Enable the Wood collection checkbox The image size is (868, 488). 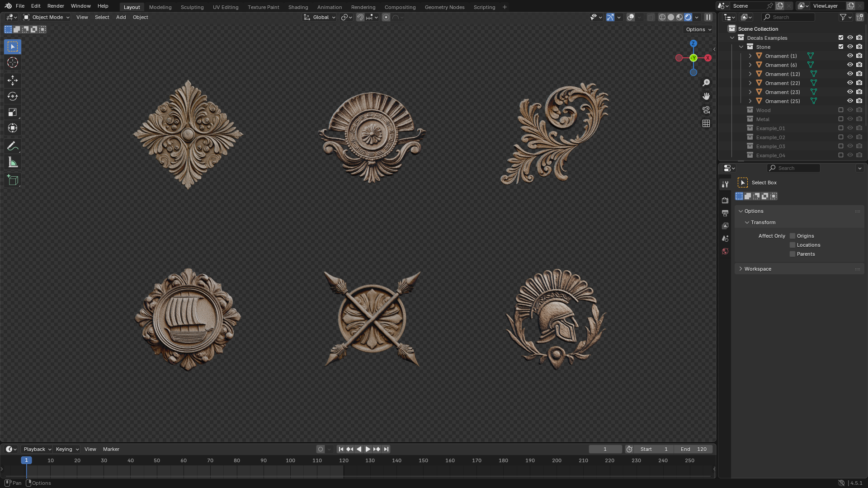pyautogui.click(x=841, y=110)
